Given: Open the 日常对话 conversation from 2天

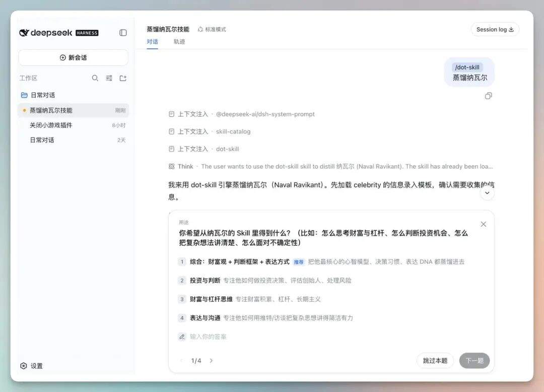Looking at the screenshot, I should pyautogui.click(x=73, y=140).
